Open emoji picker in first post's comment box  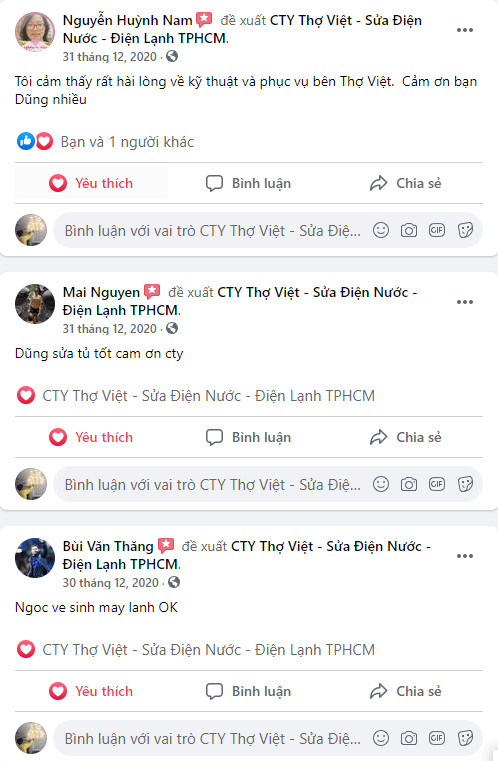click(x=381, y=230)
